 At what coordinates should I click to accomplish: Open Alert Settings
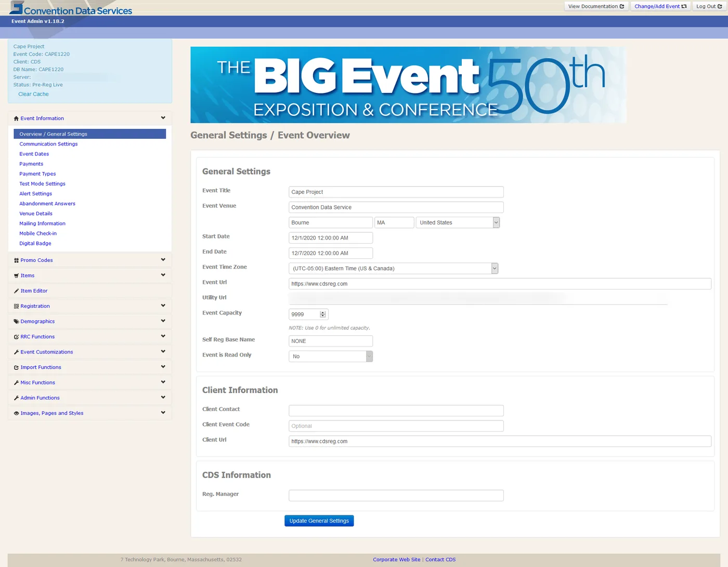(36, 194)
